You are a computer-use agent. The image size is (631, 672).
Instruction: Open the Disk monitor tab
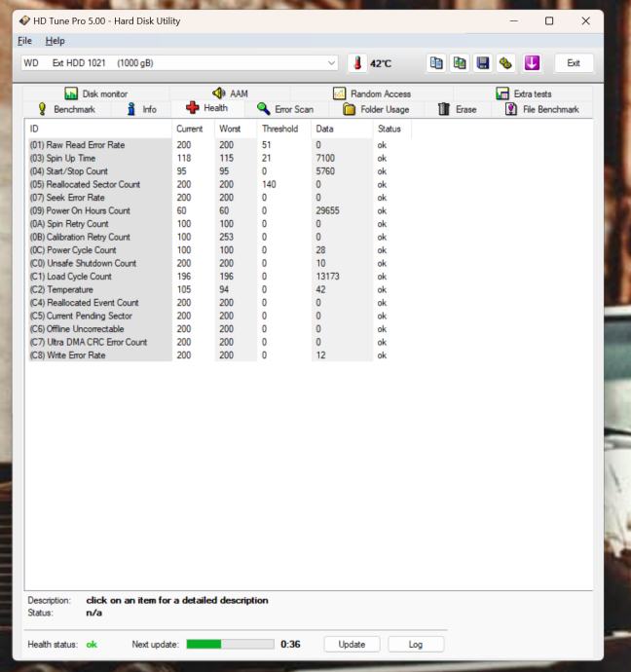pos(96,93)
